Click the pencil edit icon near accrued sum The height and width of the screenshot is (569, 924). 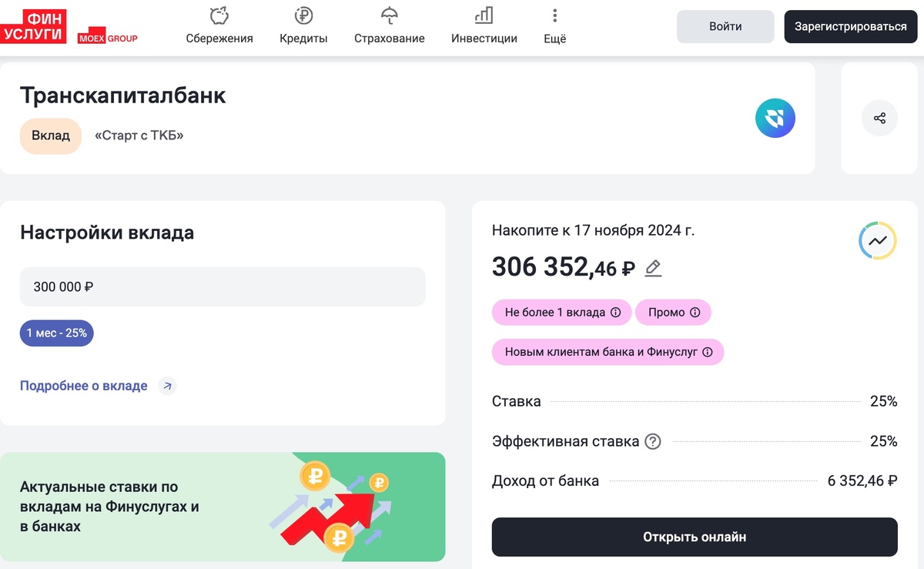pyautogui.click(x=652, y=268)
